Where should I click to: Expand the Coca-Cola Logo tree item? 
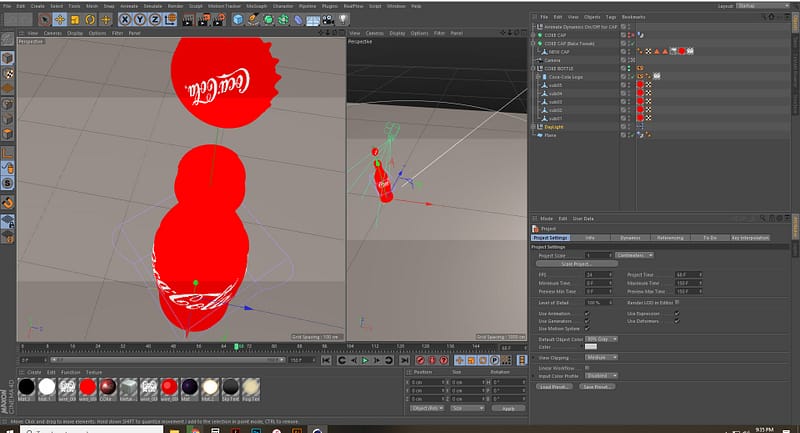click(538, 77)
